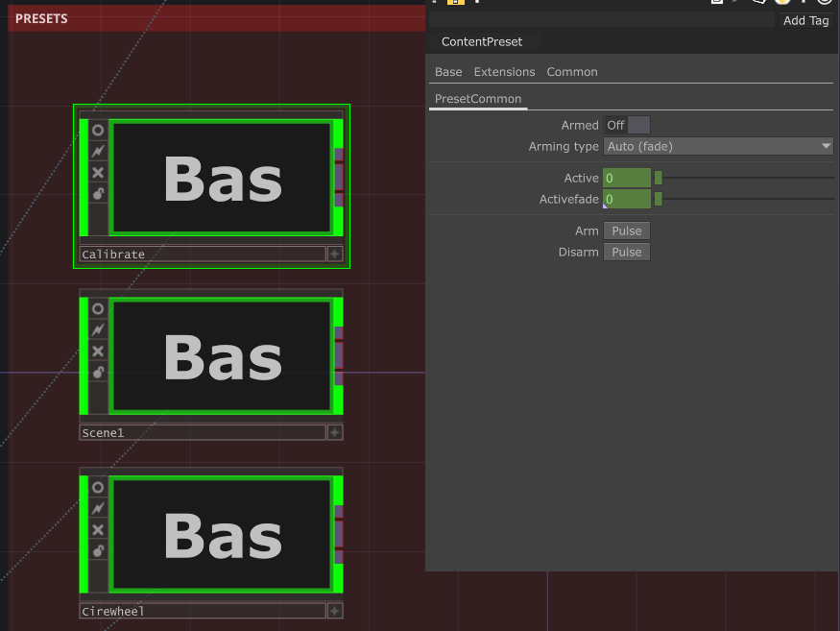Click the Active parameter label
The image size is (840, 631).
point(581,178)
